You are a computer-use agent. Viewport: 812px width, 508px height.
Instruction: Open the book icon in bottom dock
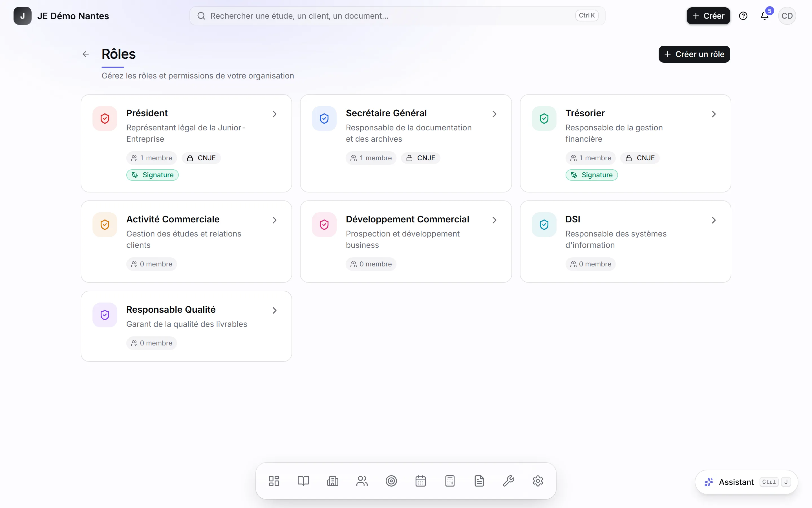pyautogui.click(x=303, y=481)
